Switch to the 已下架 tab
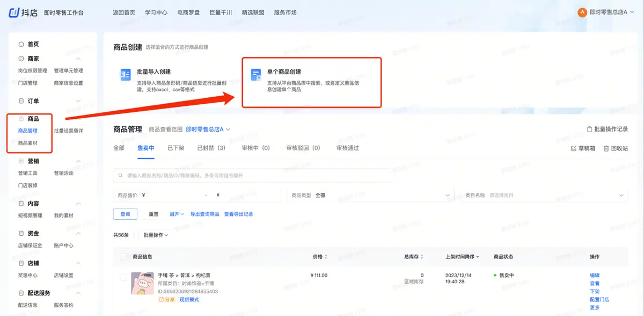Screen dimensions: 644x316 175,148
